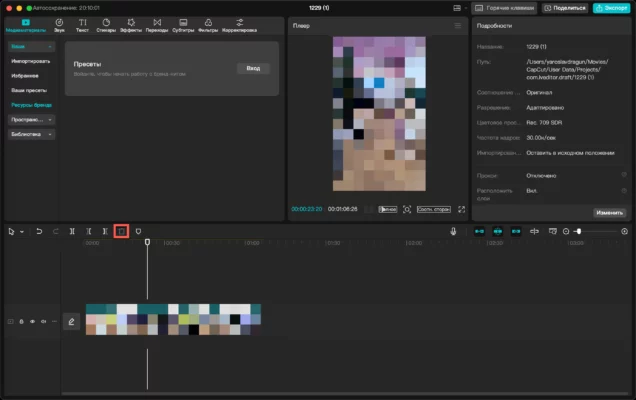This screenshot has width=636, height=400.
Task: Toggle auto snapping on the timeline
Action: 498,231
